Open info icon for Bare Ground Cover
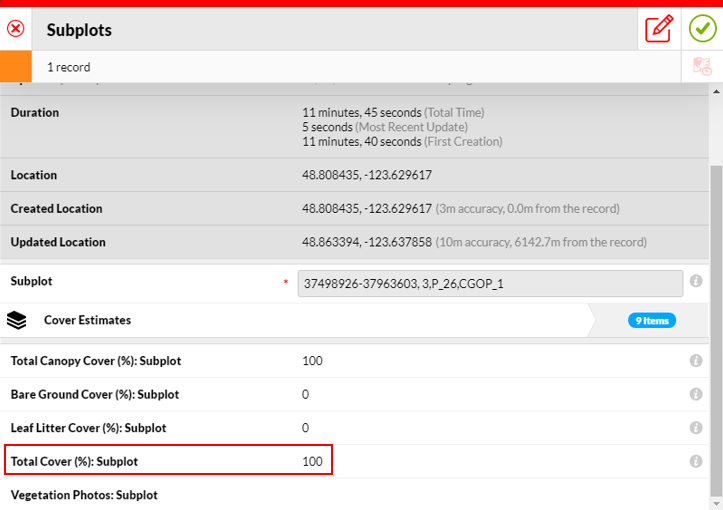Screen dimensions: 723x510 pos(696,395)
